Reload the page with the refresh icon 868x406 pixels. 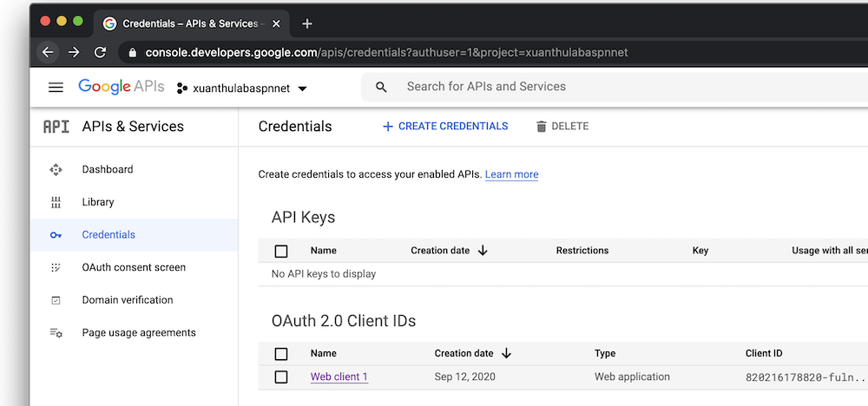click(100, 52)
